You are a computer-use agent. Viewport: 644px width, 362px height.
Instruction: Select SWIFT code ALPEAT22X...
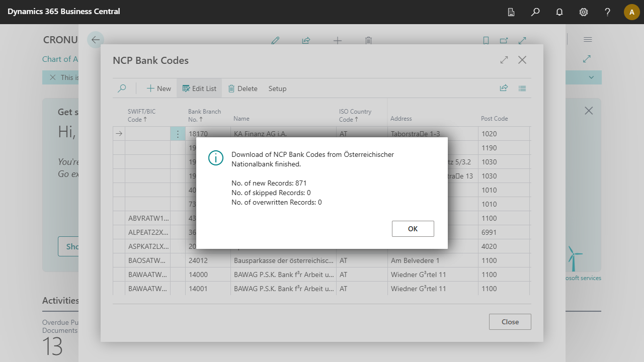pyautogui.click(x=148, y=232)
